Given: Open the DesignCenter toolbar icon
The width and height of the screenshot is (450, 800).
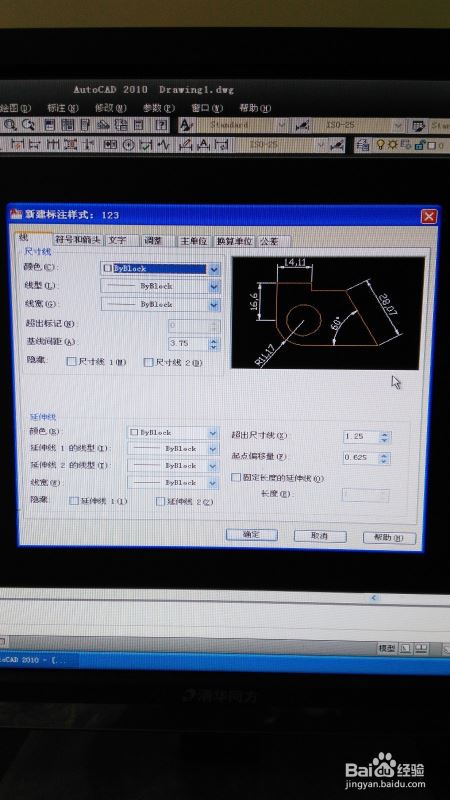Looking at the screenshot, I should tap(67, 125).
